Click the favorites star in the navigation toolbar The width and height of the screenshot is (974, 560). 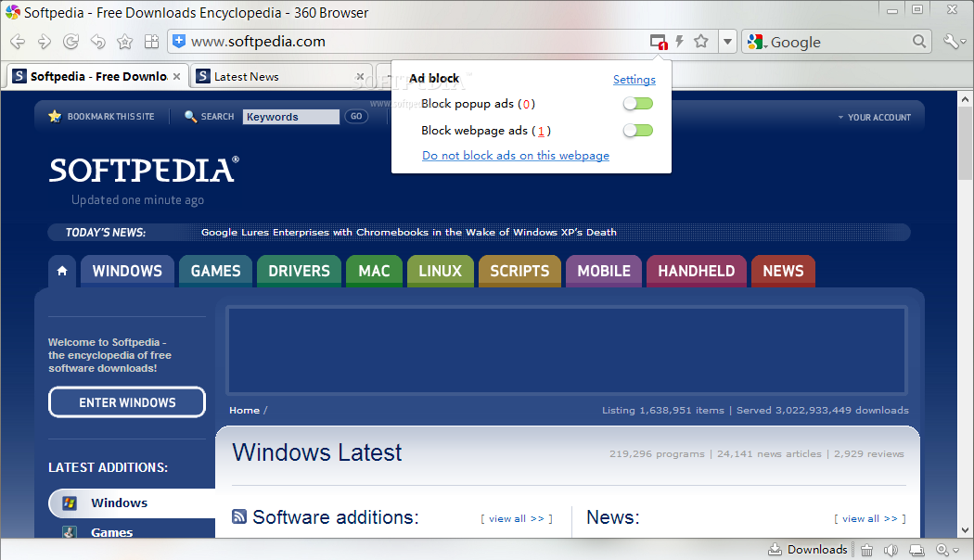[x=124, y=42]
